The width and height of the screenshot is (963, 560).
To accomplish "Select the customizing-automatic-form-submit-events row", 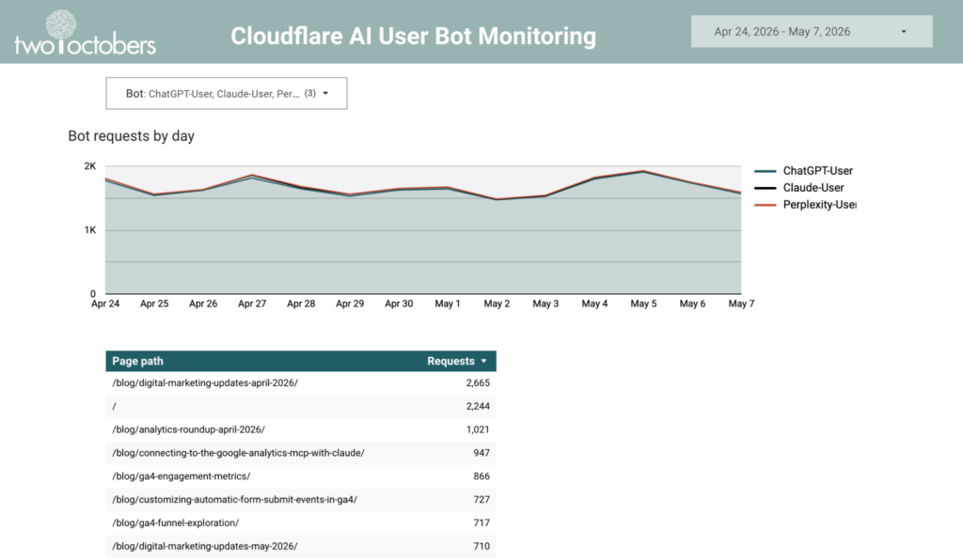I will click(x=301, y=499).
